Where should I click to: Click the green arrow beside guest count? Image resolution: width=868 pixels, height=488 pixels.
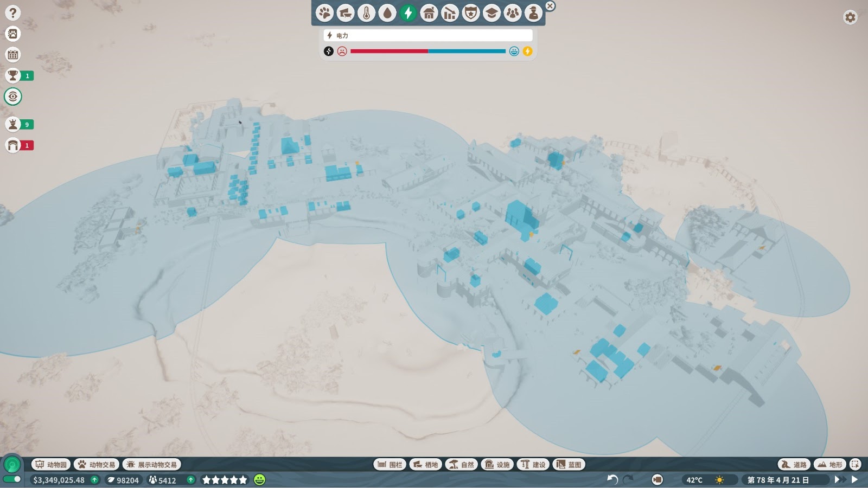[x=190, y=480]
